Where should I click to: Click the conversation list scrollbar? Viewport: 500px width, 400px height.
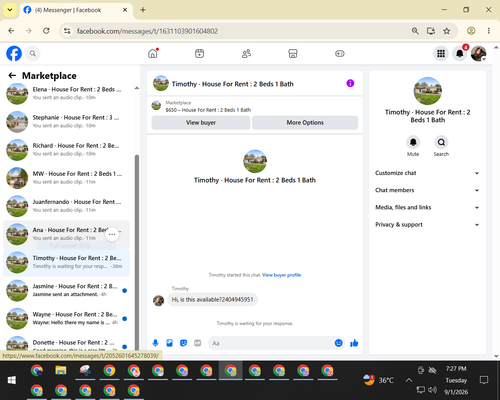pos(137,252)
